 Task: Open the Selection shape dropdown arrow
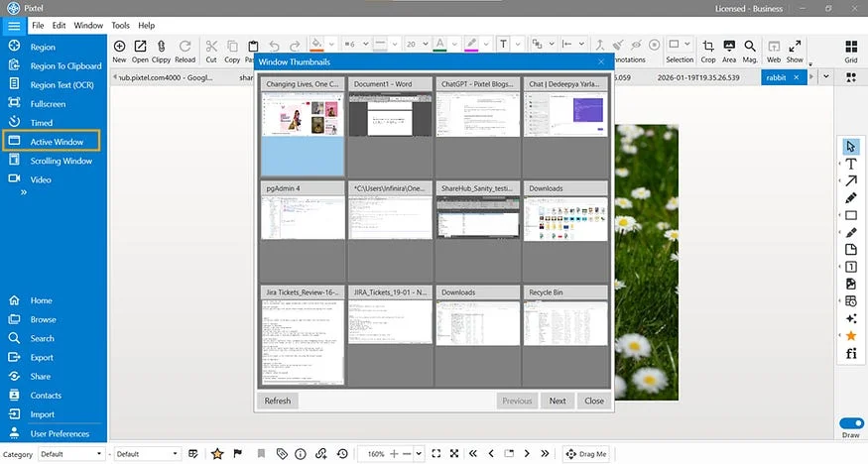pos(687,45)
